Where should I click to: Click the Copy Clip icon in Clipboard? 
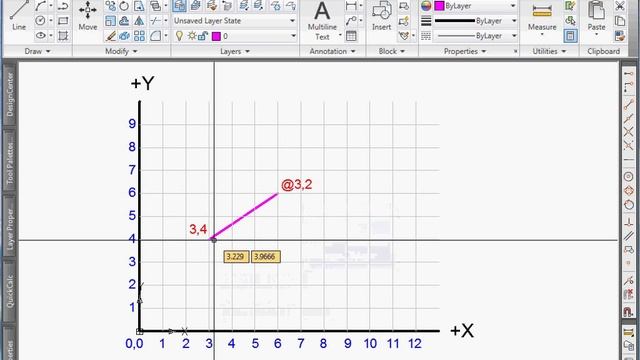click(x=620, y=21)
